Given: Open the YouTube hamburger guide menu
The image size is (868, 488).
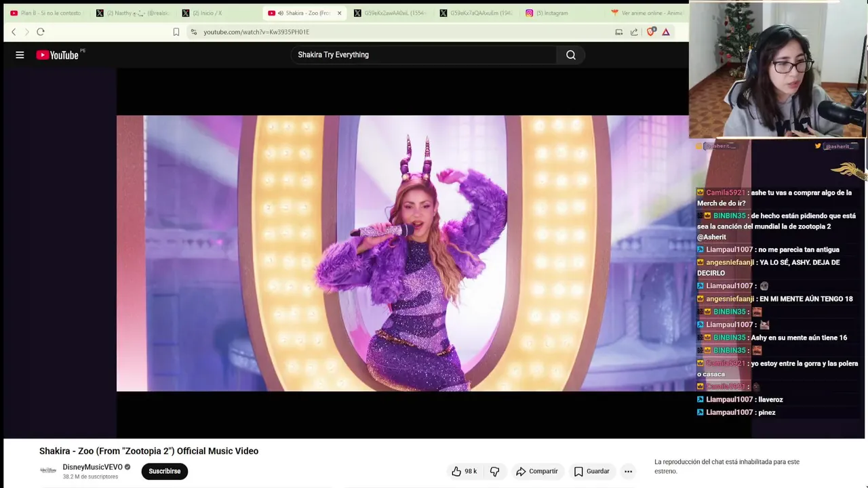Looking at the screenshot, I should tap(20, 55).
